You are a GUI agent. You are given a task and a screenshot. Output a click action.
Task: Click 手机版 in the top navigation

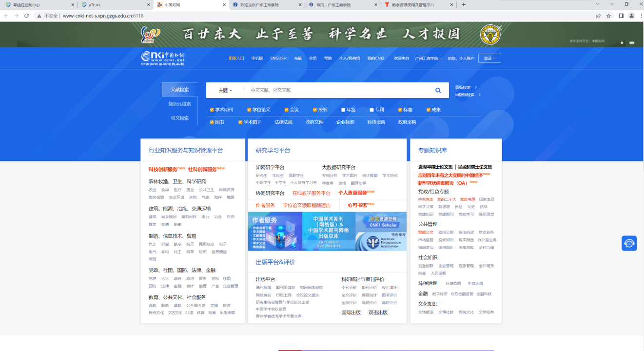coord(257,58)
